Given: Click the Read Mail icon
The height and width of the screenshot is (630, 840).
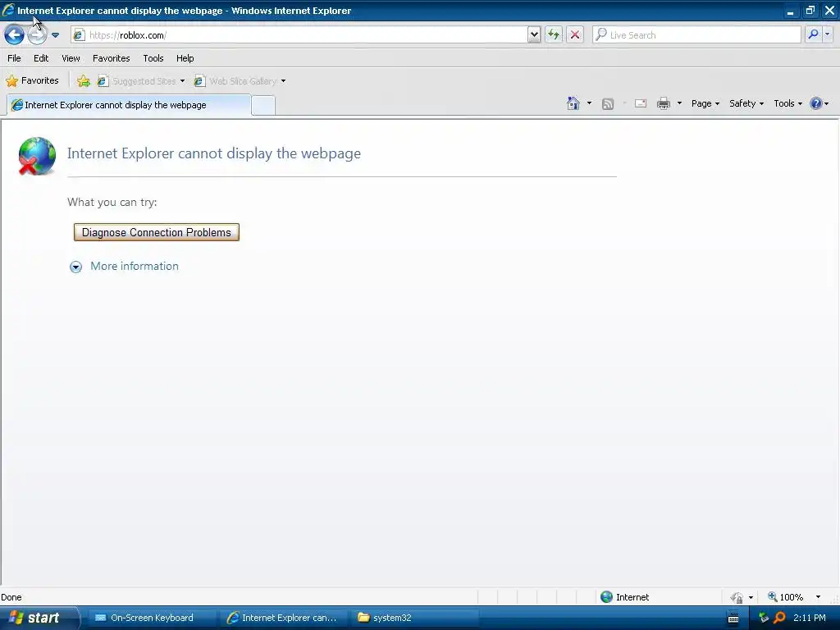Looking at the screenshot, I should click(x=641, y=103).
